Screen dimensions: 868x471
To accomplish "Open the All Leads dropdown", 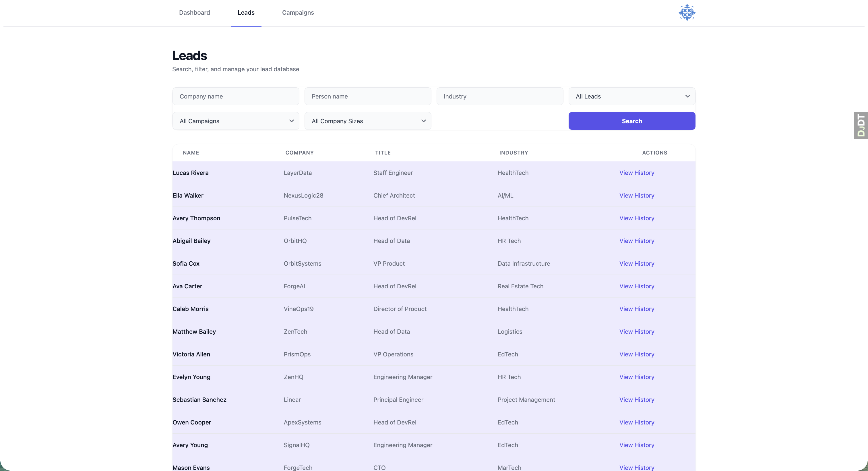I will [631, 96].
